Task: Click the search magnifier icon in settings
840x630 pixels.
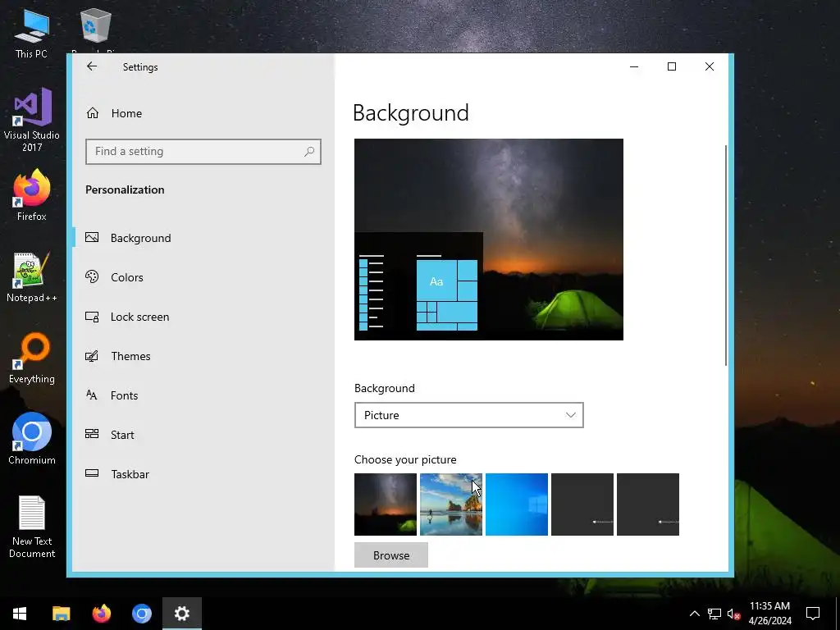Action: pyautogui.click(x=309, y=152)
